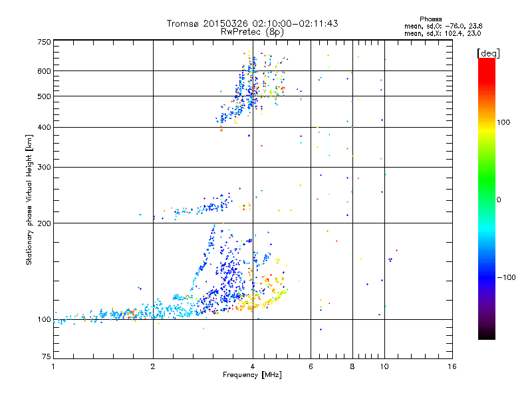
Task: Select the 4 MHz x-axis label
Action: (x=253, y=366)
